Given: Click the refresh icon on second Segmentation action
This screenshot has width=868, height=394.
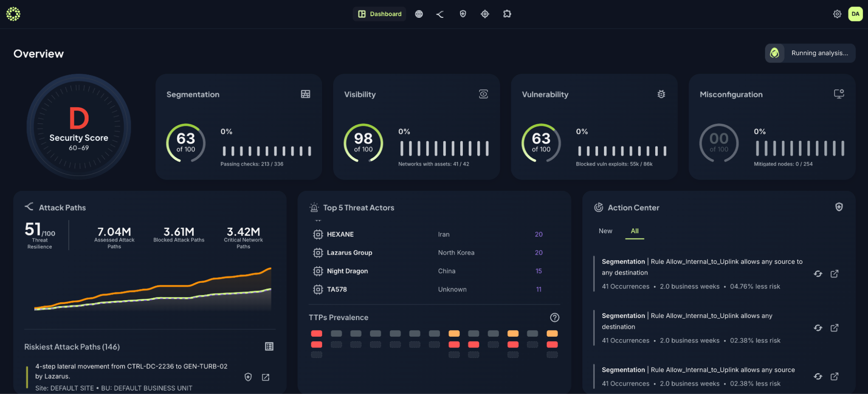Looking at the screenshot, I should pos(818,328).
